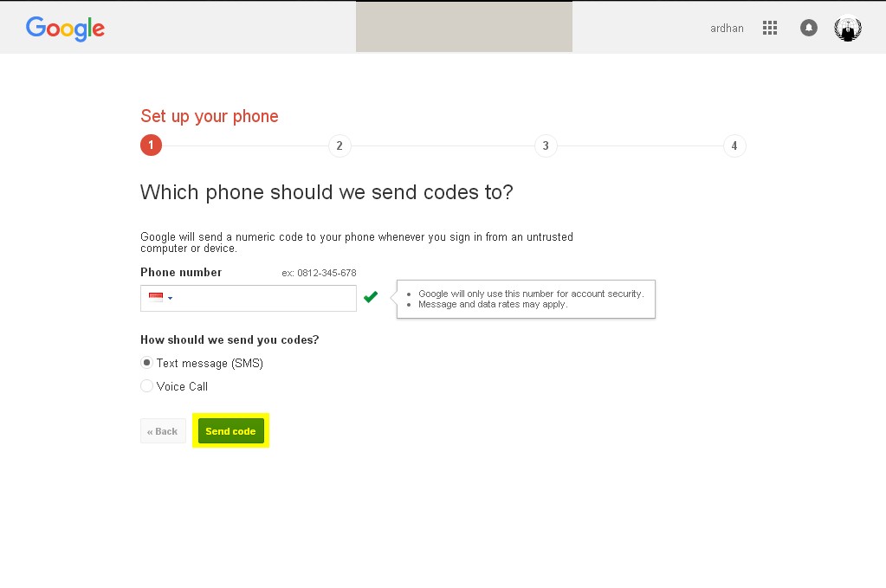
Task: Click the profile avatar picture
Action: click(847, 28)
